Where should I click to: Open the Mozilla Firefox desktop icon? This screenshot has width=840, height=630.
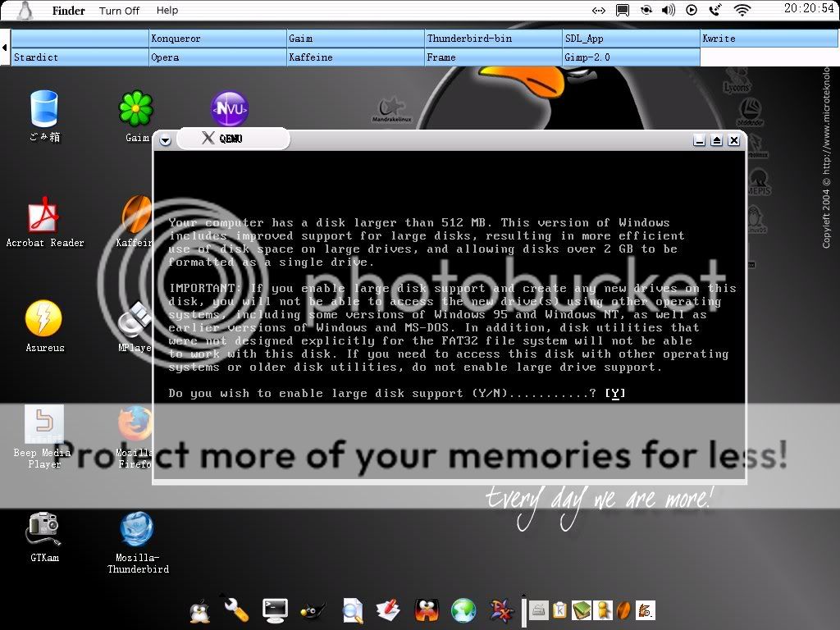135,423
